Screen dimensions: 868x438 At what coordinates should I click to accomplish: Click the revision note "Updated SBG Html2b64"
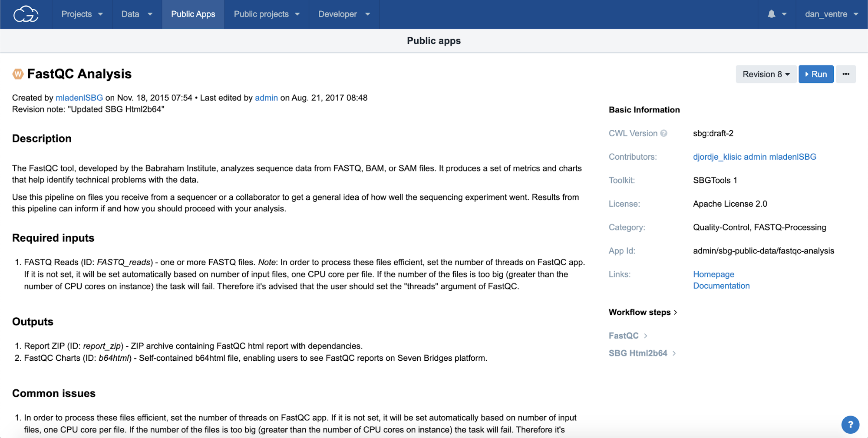click(x=116, y=109)
